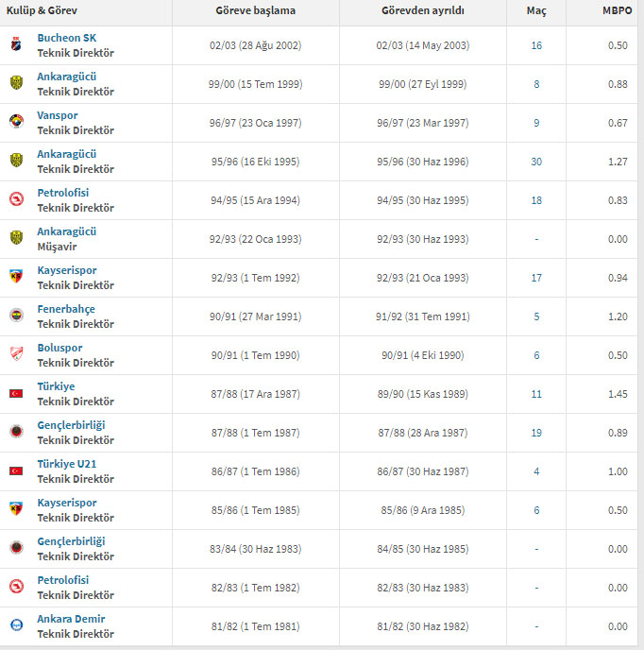Image resolution: width=644 pixels, height=650 pixels.
Task: Open the Türkiye national team link
Action: (x=56, y=386)
